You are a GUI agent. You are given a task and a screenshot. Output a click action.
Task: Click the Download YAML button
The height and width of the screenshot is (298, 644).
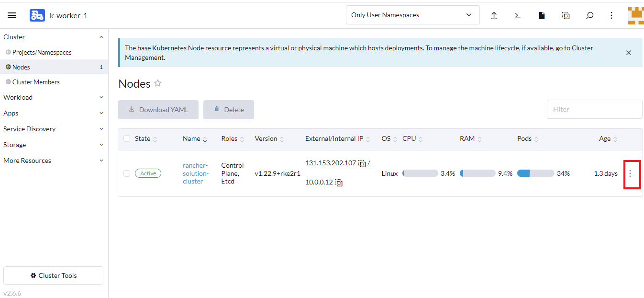click(x=158, y=110)
